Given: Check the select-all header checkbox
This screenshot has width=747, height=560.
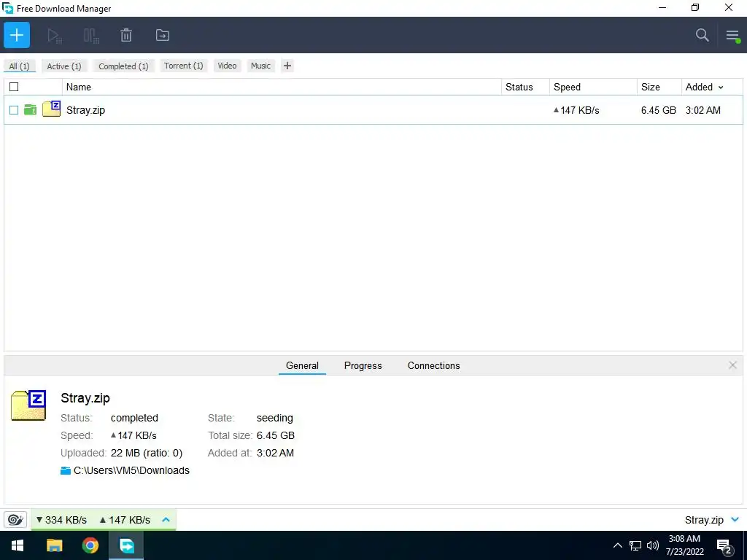Looking at the screenshot, I should point(14,87).
